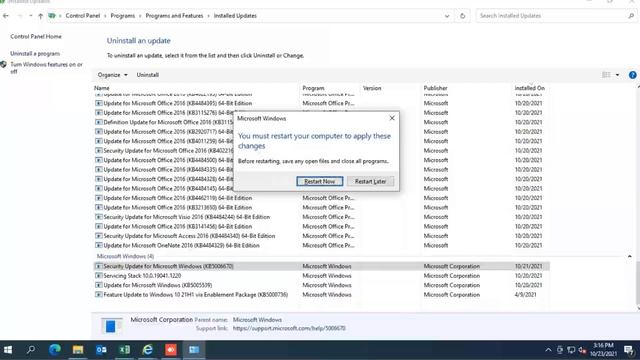Select Update for Office 2016 KB3213650 row

(322, 207)
